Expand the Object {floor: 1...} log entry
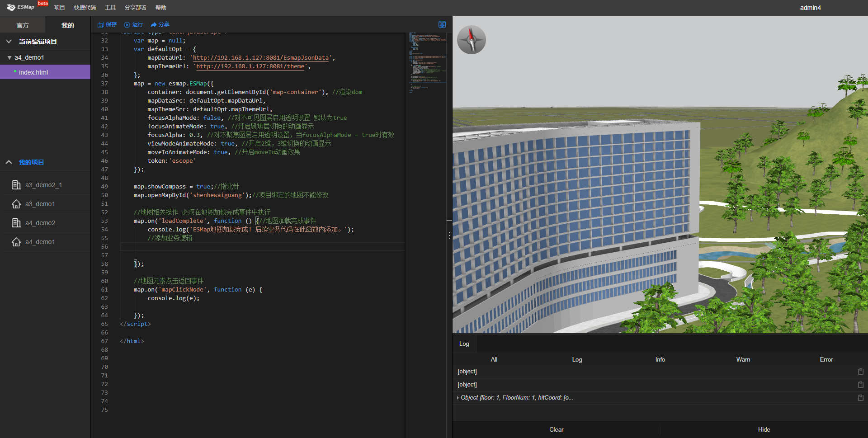 tap(458, 397)
